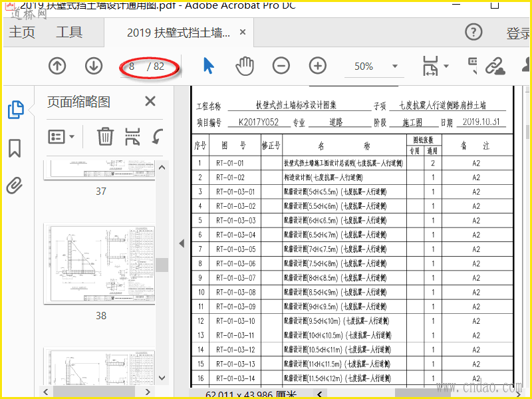The width and height of the screenshot is (532, 399).
Task: Click the thumbnail panel scroll down arrow
Action: pyautogui.click(x=162, y=378)
